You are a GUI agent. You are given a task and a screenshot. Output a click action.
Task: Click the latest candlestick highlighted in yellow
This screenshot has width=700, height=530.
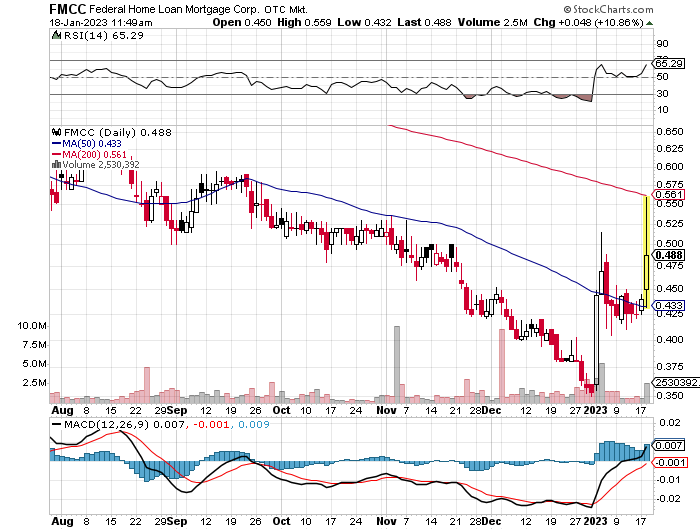click(x=646, y=252)
